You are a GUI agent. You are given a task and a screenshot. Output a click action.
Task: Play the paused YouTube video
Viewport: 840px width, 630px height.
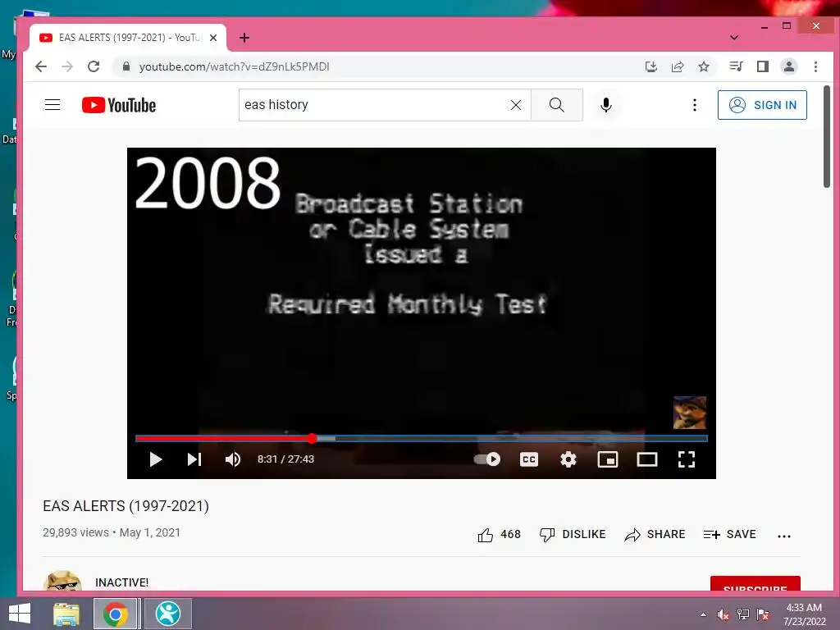tap(155, 459)
